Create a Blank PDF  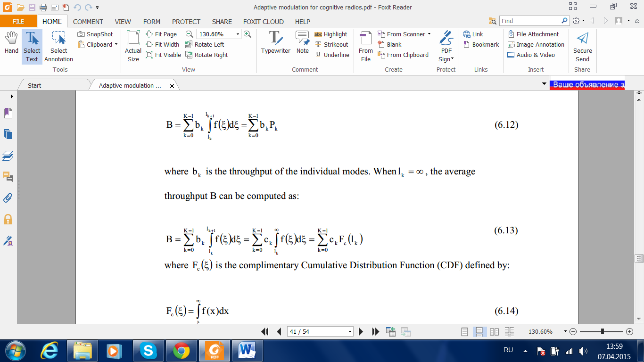pyautogui.click(x=389, y=44)
